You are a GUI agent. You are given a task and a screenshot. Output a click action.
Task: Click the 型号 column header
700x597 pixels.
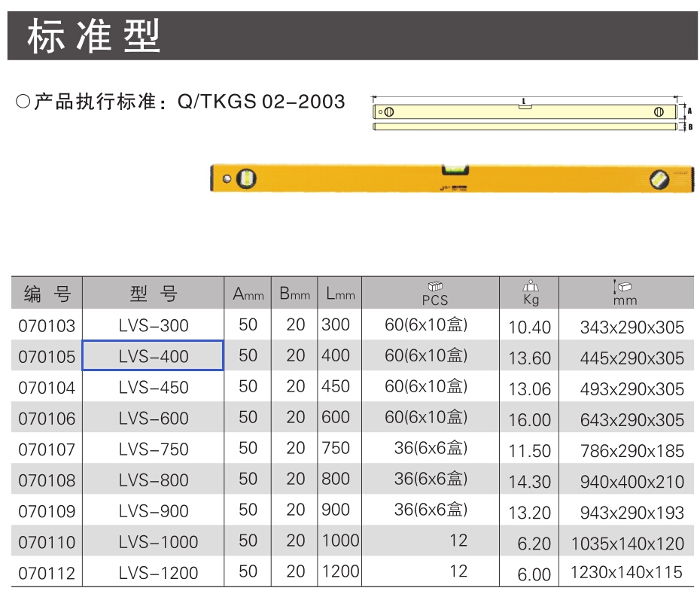coord(153,294)
